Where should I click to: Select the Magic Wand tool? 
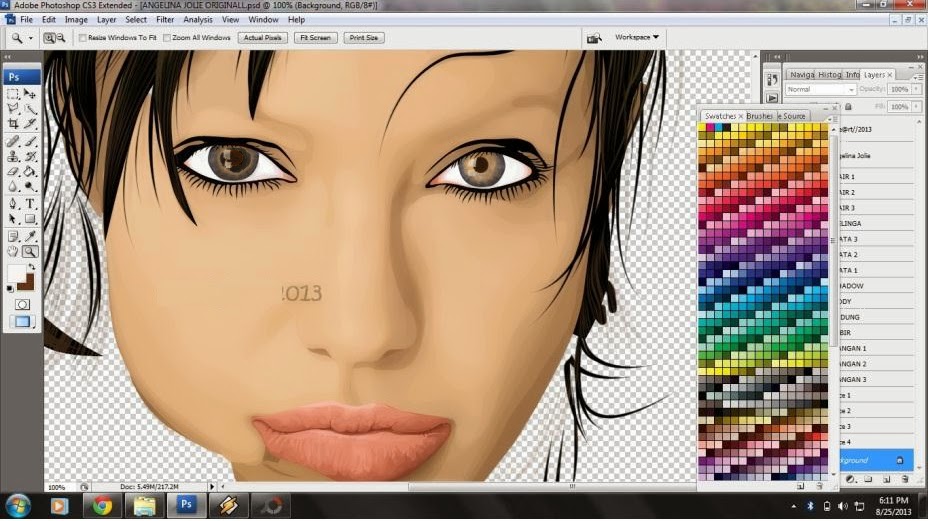(x=30, y=109)
